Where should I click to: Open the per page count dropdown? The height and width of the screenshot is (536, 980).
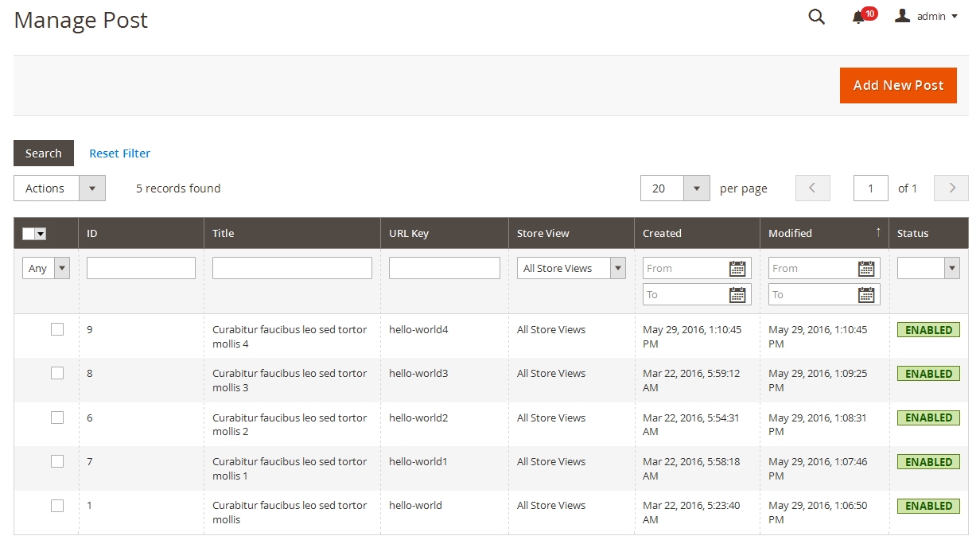click(x=696, y=188)
